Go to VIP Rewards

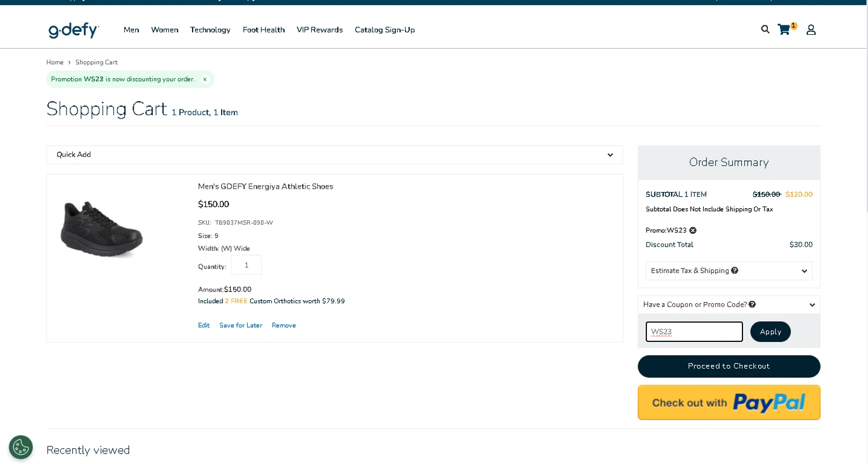coord(319,30)
